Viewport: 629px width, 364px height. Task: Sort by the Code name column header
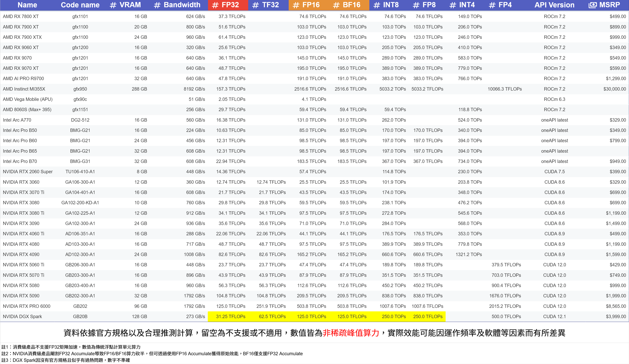coord(80,5)
